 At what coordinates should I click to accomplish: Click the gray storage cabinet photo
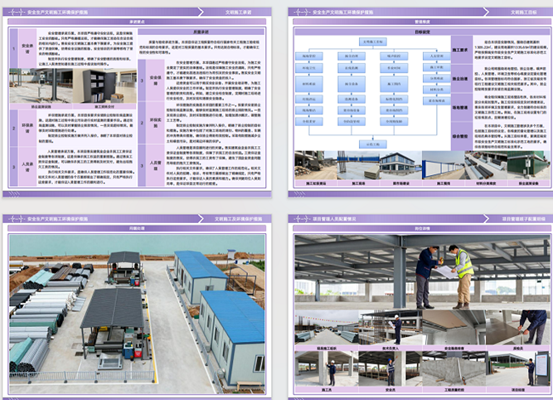[105, 86]
